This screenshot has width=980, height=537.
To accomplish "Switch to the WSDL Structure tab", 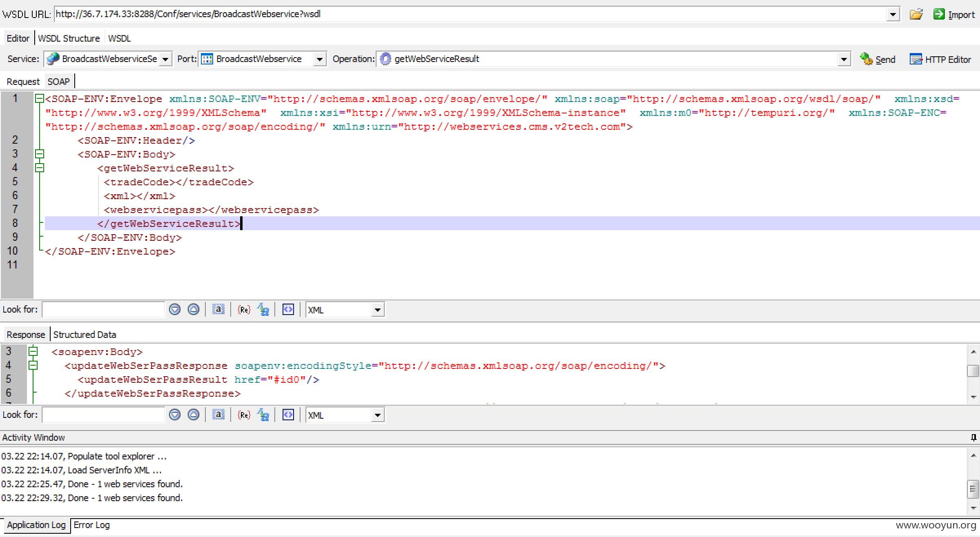I will (x=69, y=38).
